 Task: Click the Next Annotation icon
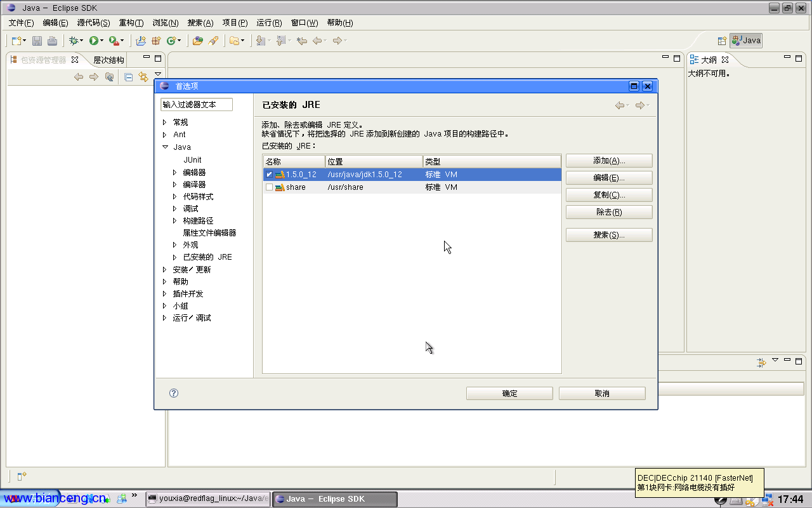pos(261,41)
